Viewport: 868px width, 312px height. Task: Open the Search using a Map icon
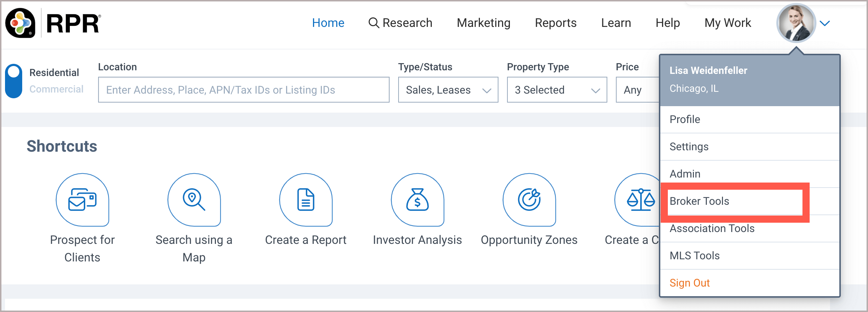pyautogui.click(x=194, y=200)
